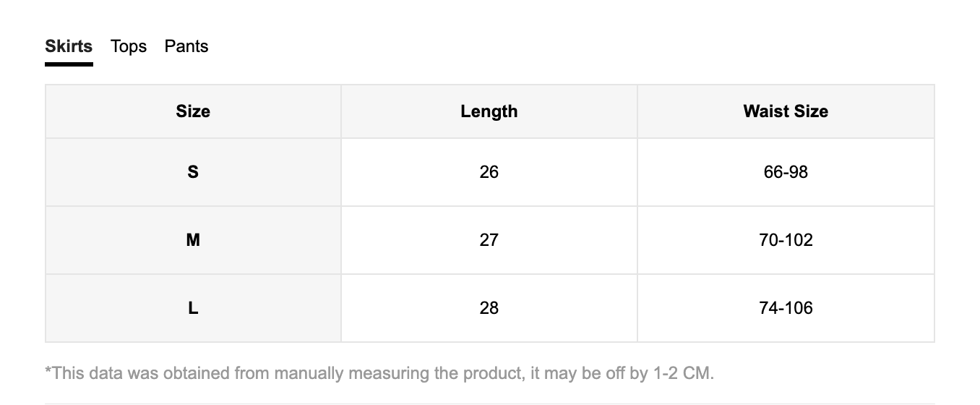Click the M size row label
This screenshot has width=980, height=405.
point(193,240)
